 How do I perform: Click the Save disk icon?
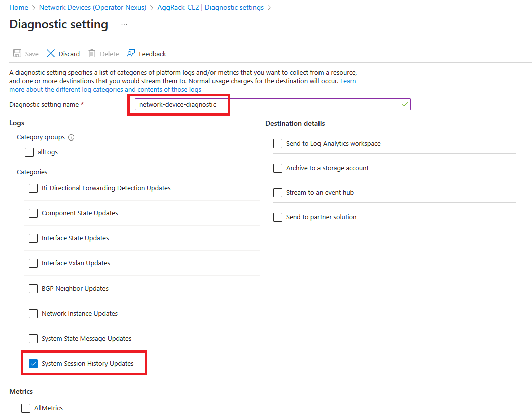click(17, 54)
